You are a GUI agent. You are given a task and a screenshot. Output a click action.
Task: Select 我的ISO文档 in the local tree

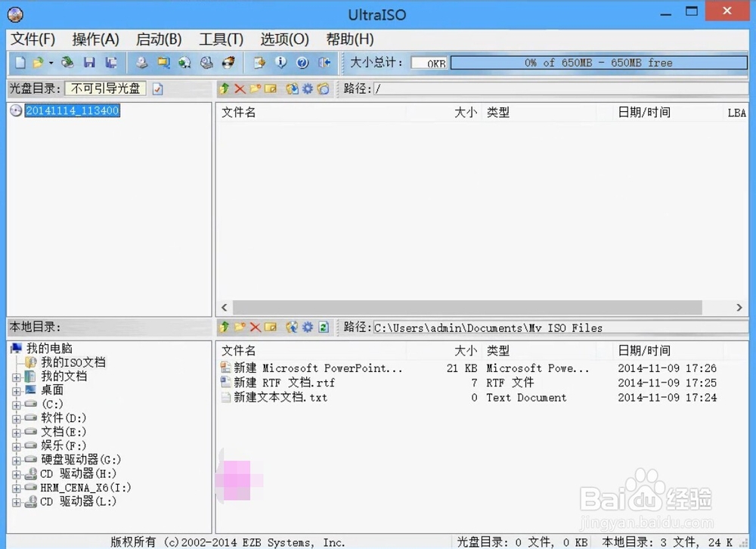pos(73,362)
